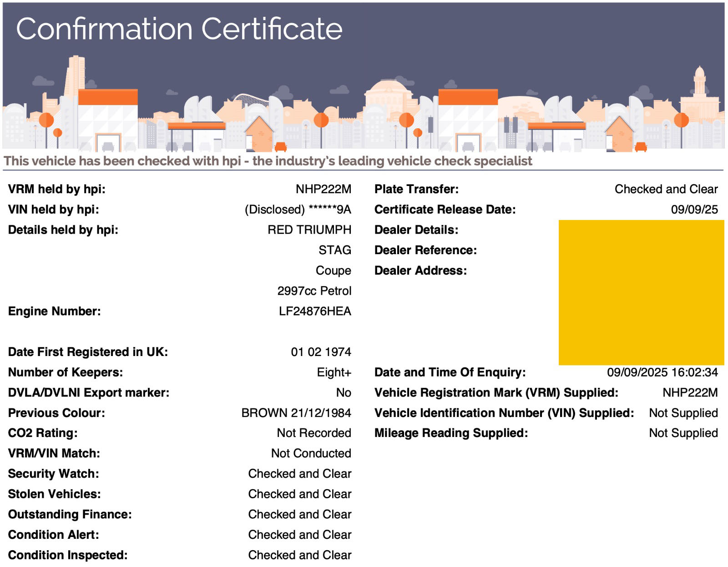728x567 pixels.
Task: Click the 'Confirmation Certificate' heading
Action: click(x=179, y=29)
